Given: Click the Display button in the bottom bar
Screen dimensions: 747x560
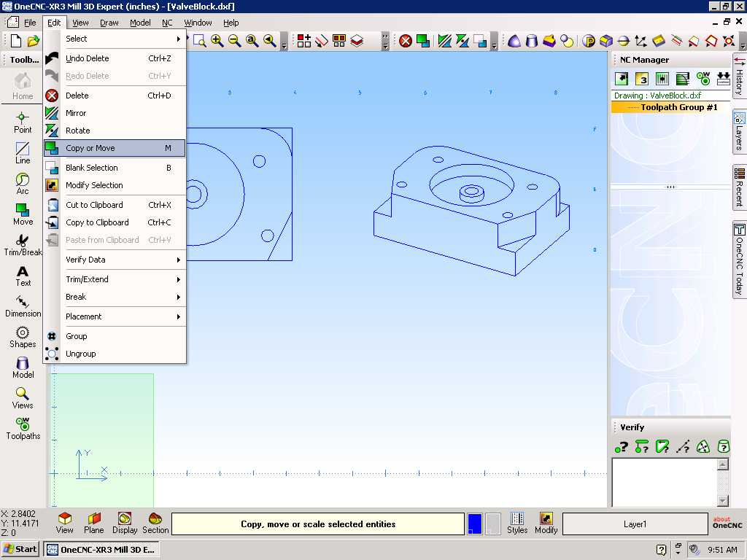Looking at the screenshot, I should pos(125,523).
